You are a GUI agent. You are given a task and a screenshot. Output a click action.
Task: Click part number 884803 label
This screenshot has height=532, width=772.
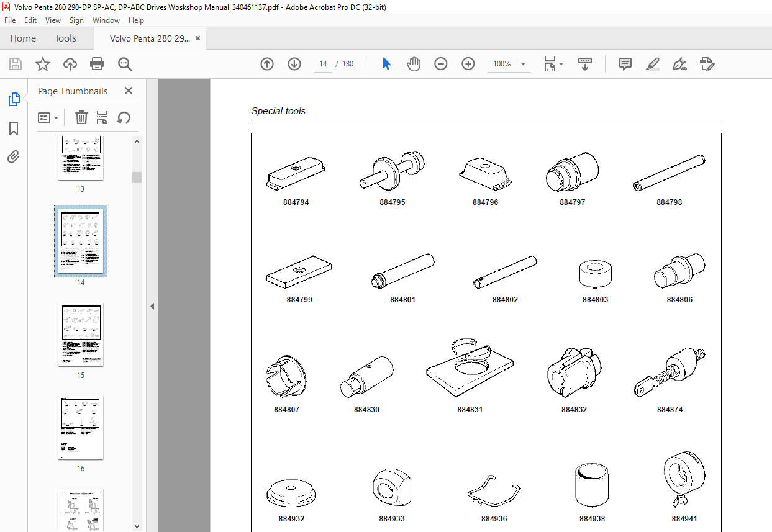click(595, 300)
